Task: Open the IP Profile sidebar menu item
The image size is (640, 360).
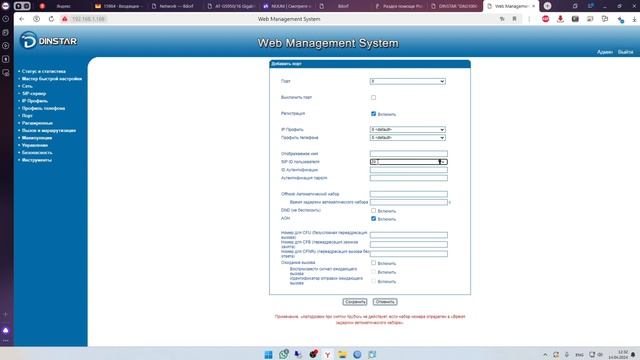Action: (35, 101)
